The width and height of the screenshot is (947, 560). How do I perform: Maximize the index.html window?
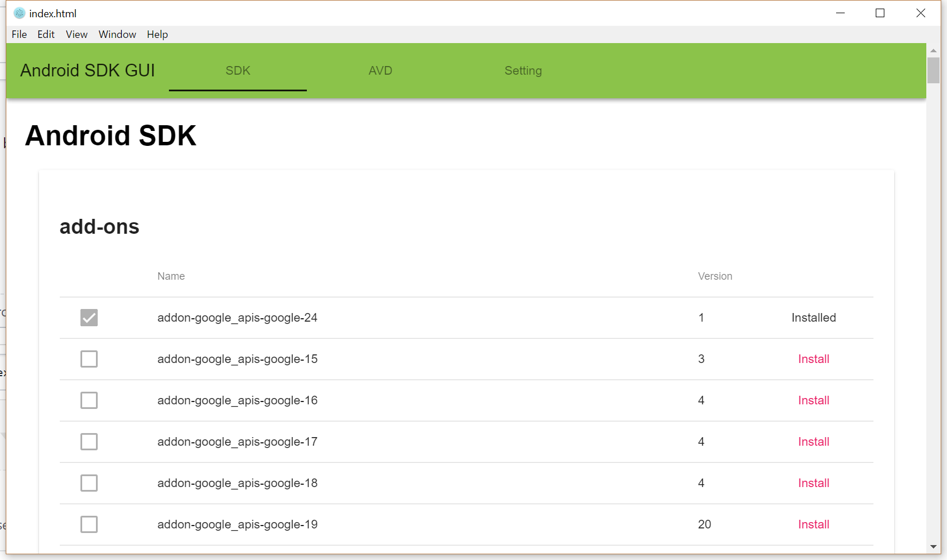pos(880,13)
